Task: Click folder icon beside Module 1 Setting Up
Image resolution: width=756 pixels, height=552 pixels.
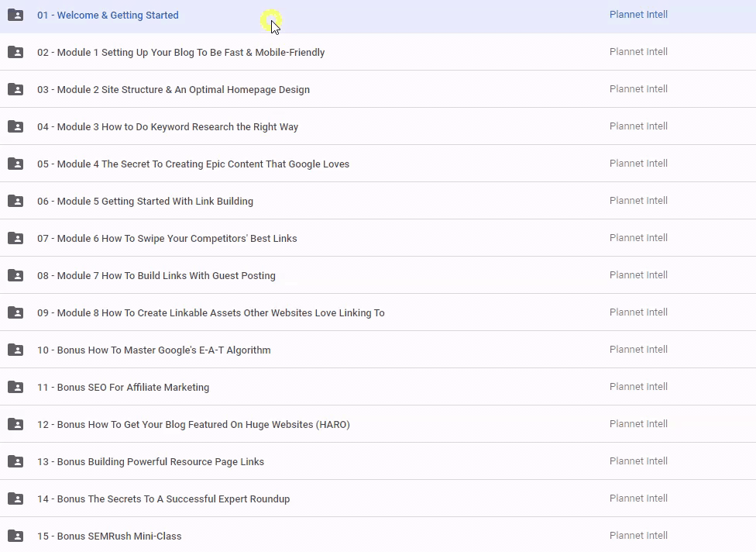Action: coord(15,52)
